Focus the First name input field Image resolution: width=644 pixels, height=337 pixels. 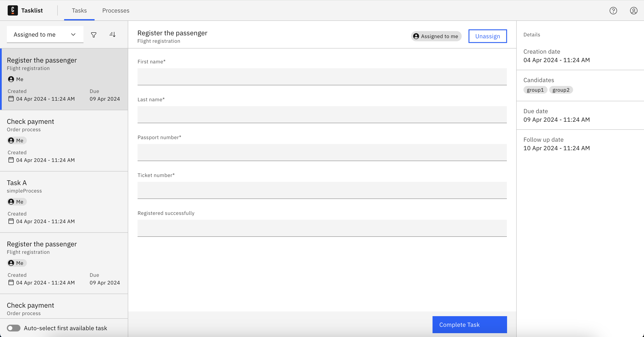(322, 77)
